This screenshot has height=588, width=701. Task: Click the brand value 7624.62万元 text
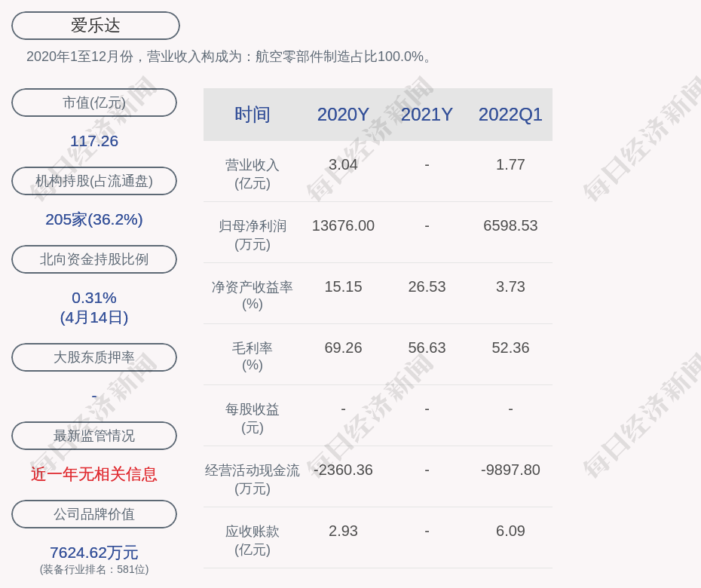[94, 553]
